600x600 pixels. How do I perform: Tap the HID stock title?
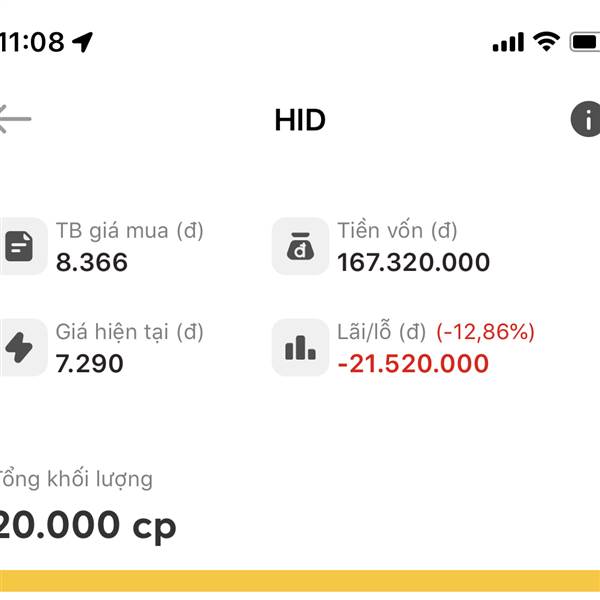[300, 120]
